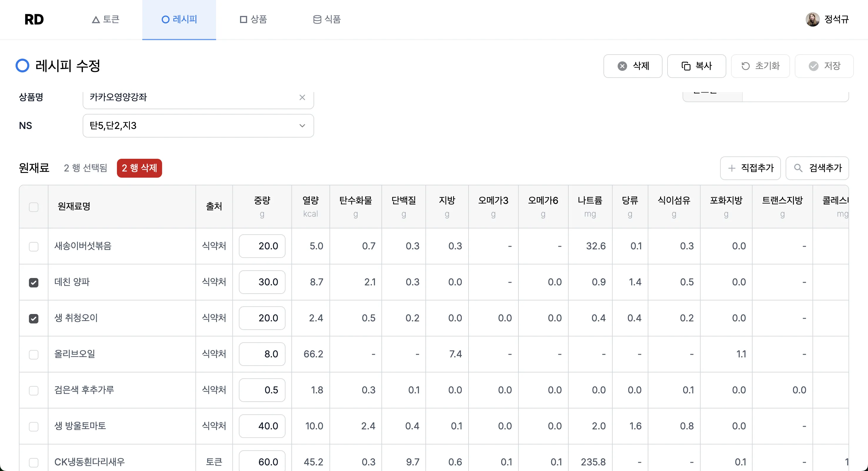Click the 정석규 profile avatar
This screenshot has width=868, height=471.
(x=812, y=19)
